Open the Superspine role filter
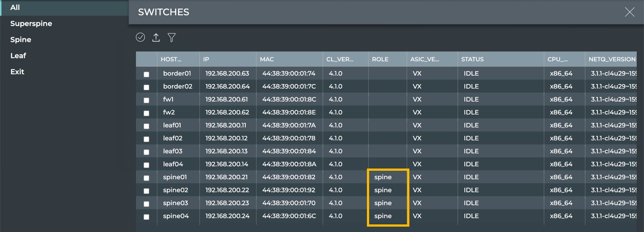Screen dimensions: 644x232 click(x=31, y=24)
